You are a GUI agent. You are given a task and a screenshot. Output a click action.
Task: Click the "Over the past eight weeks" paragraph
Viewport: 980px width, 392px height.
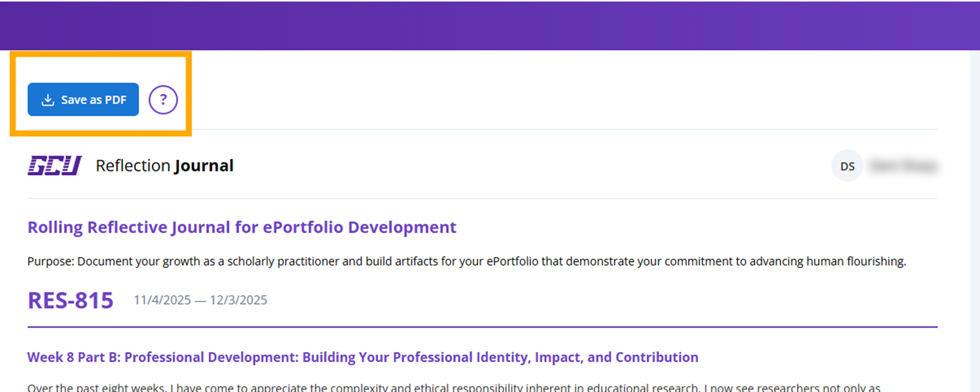[453, 388]
